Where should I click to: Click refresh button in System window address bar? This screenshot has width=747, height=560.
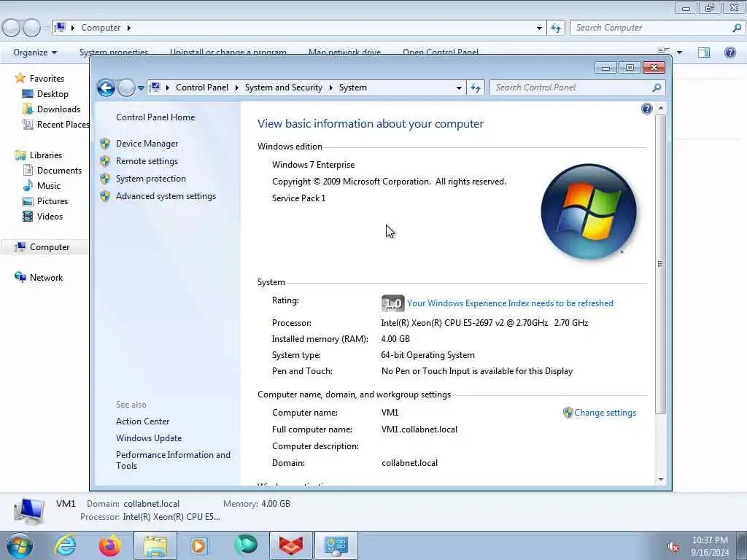[476, 87]
